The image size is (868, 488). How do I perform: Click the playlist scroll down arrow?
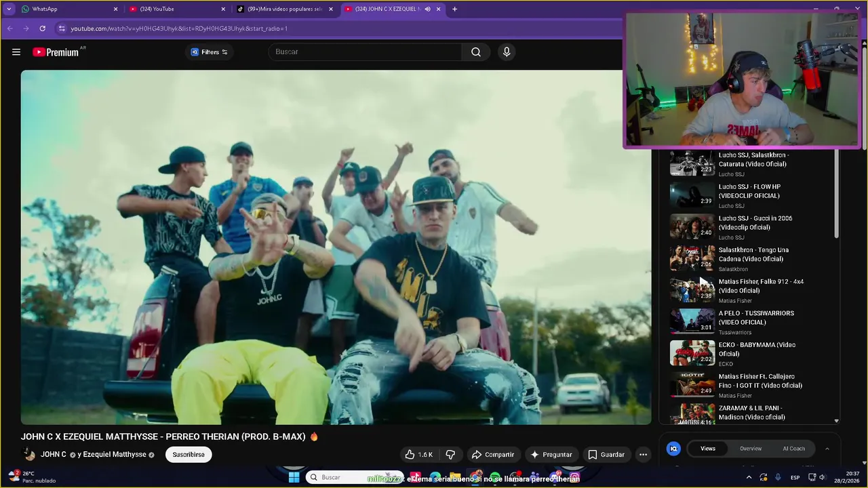point(836,421)
